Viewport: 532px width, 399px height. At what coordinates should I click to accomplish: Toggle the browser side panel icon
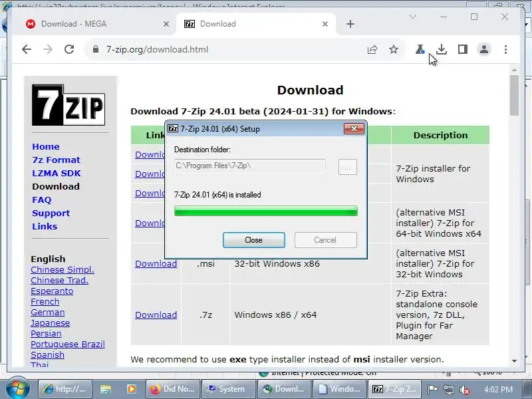coord(463,49)
